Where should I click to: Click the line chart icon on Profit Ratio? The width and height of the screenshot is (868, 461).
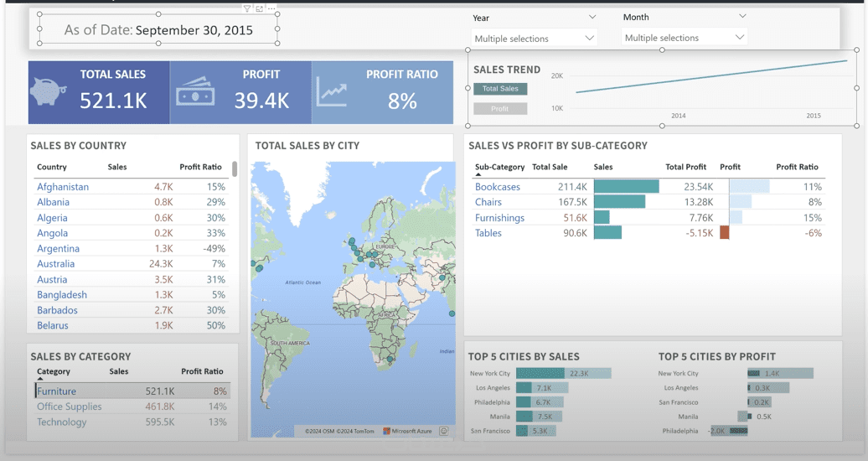point(332,91)
